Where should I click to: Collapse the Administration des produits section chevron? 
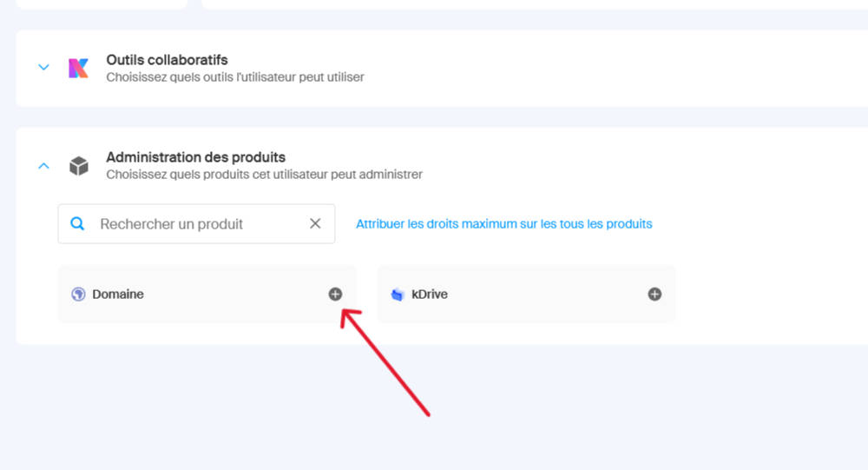pos(43,166)
